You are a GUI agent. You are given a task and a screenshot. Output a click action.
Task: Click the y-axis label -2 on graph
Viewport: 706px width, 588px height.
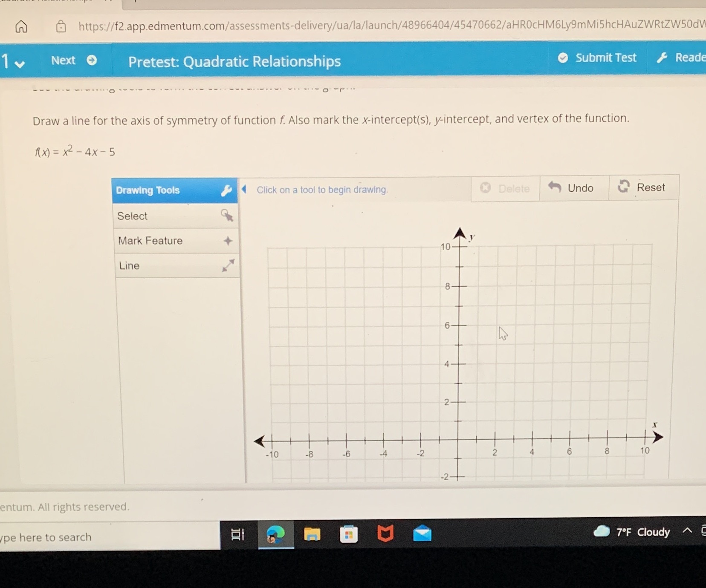pyautogui.click(x=445, y=477)
